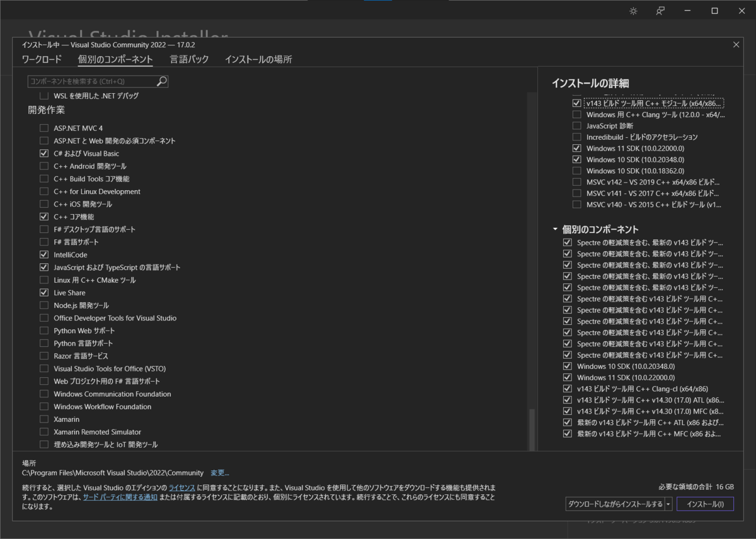
Task: Check WSL を使用した .NET デバッグ
Action: (x=44, y=96)
